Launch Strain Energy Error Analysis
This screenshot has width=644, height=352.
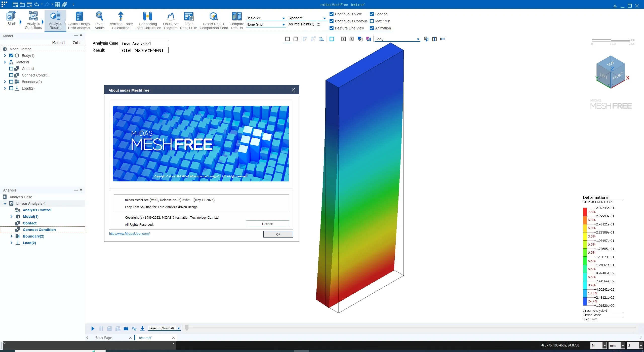pyautogui.click(x=79, y=21)
